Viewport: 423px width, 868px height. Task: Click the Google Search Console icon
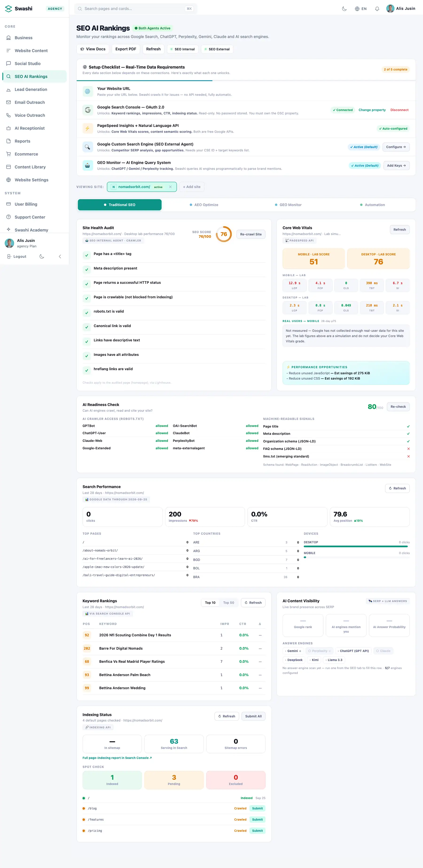[88, 110]
